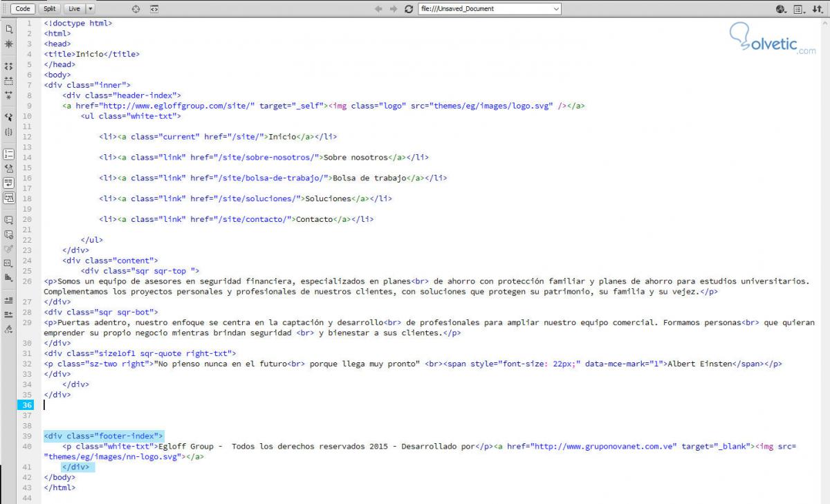Select line number 36 in the gutter
Viewport: 830px width, 504px height.
click(27, 405)
